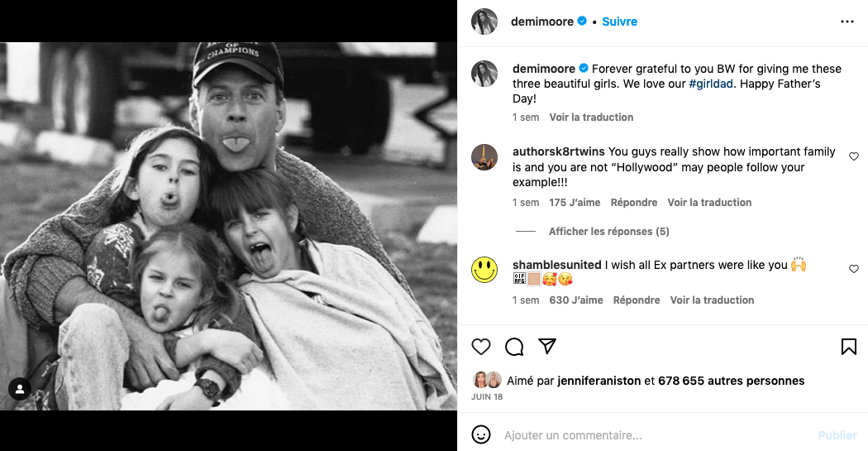
Task: Click the demimoore profile picture in header
Action: [484, 22]
